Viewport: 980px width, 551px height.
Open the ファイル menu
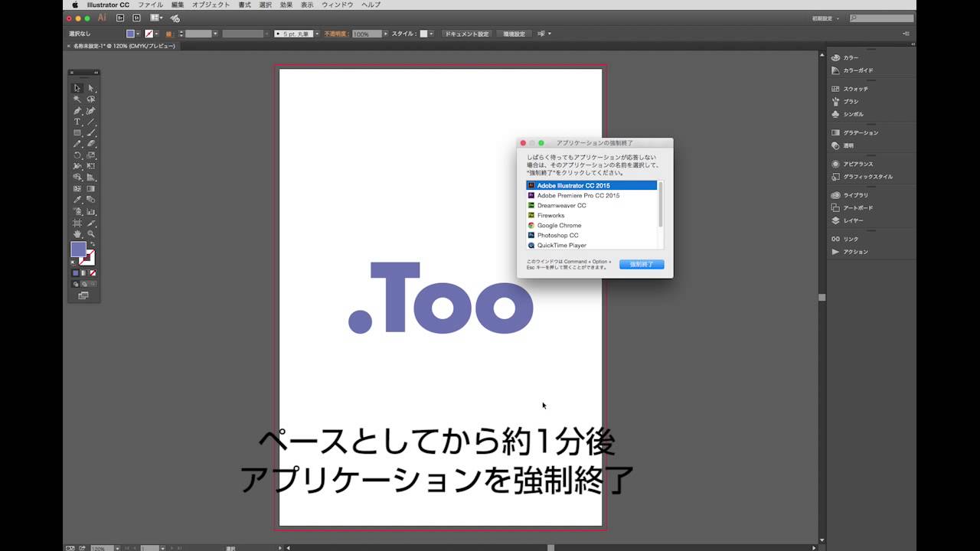150,5
